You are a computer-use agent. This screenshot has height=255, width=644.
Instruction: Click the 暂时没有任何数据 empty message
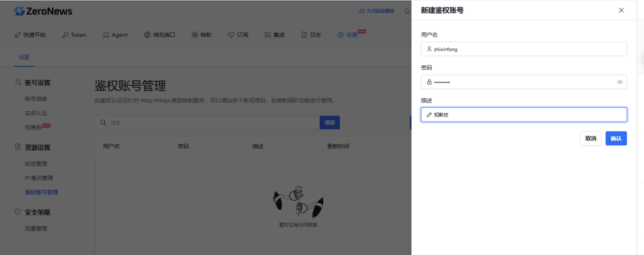click(x=298, y=225)
